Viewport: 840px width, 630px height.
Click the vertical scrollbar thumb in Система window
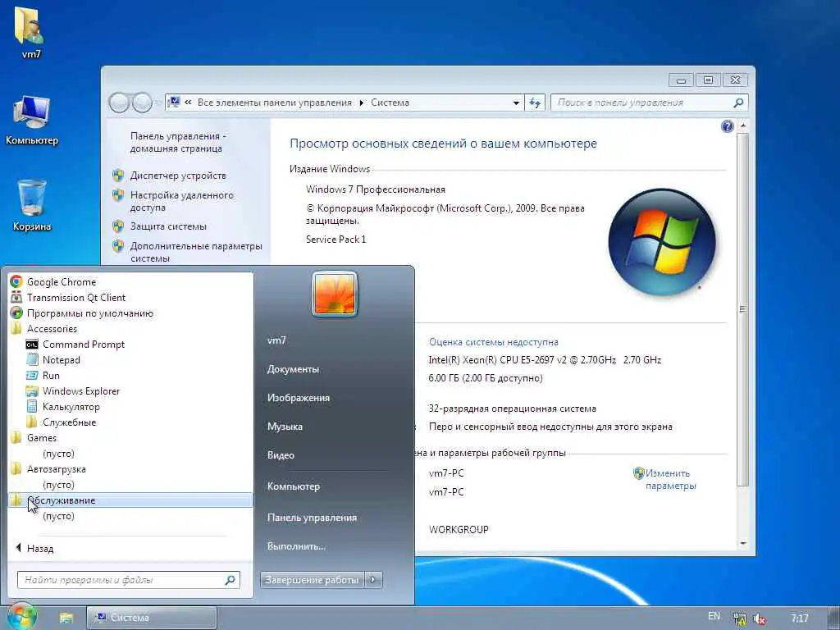742,309
